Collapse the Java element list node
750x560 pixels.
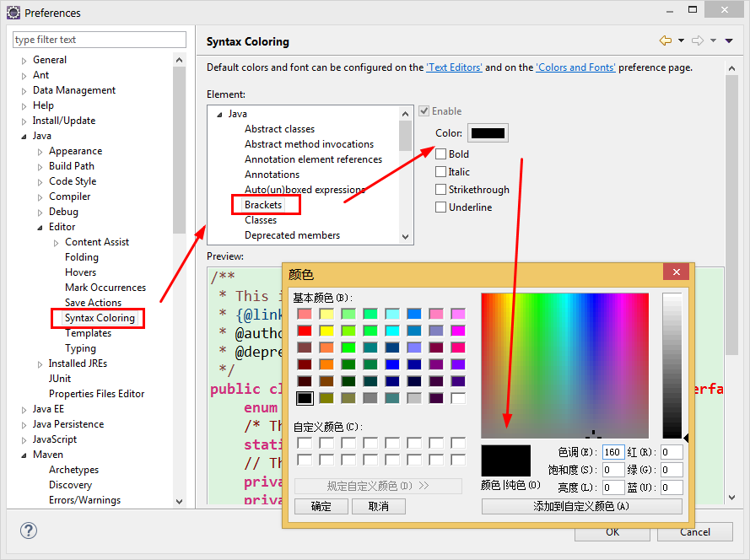pos(219,115)
